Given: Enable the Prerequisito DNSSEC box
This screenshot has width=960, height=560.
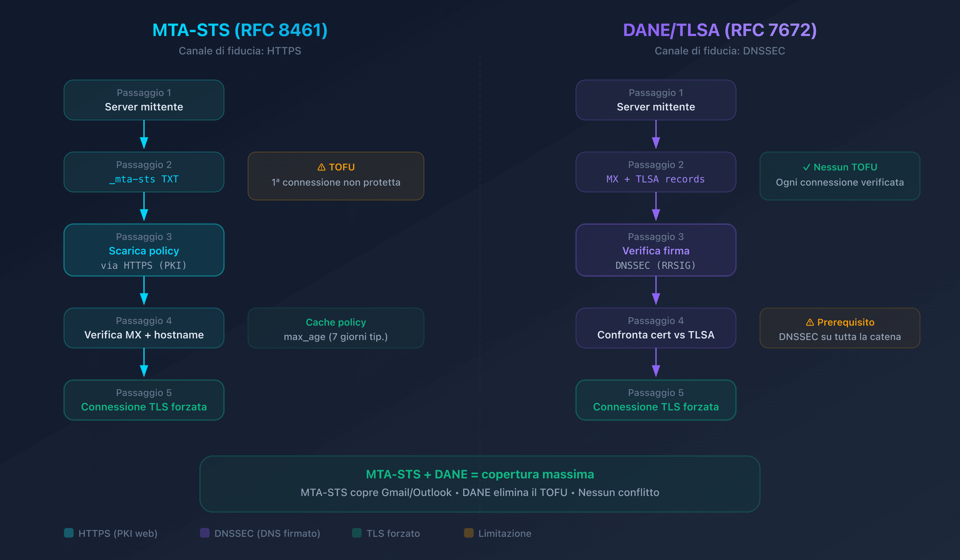Looking at the screenshot, I should tap(840, 328).
